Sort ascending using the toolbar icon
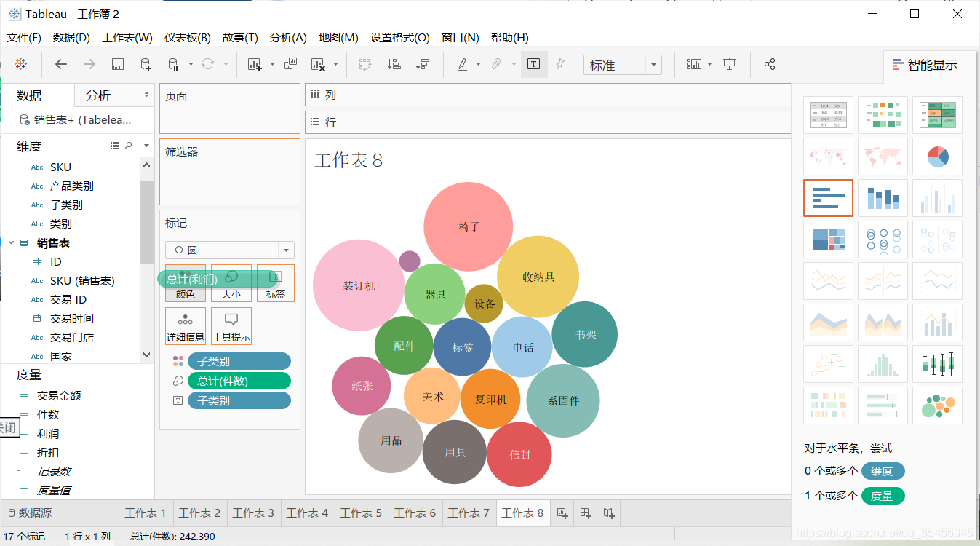This screenshot has width=980, height=546. pyautogui.click(x=394, y=65)
